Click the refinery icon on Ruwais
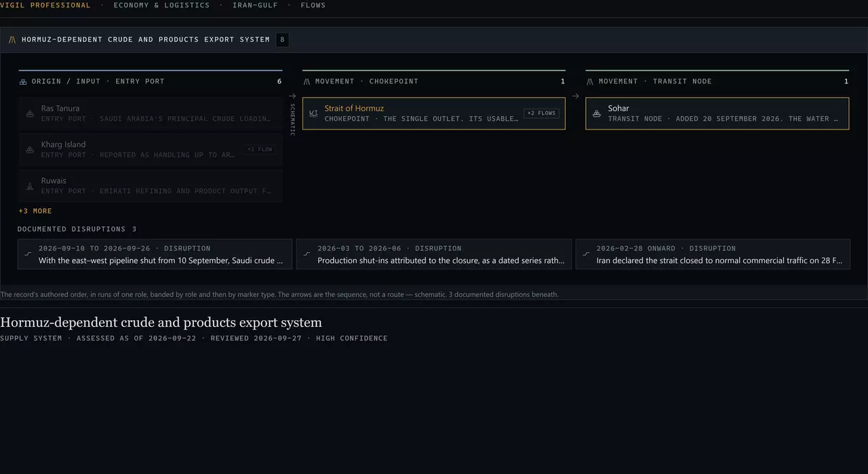 coord(30,186)
